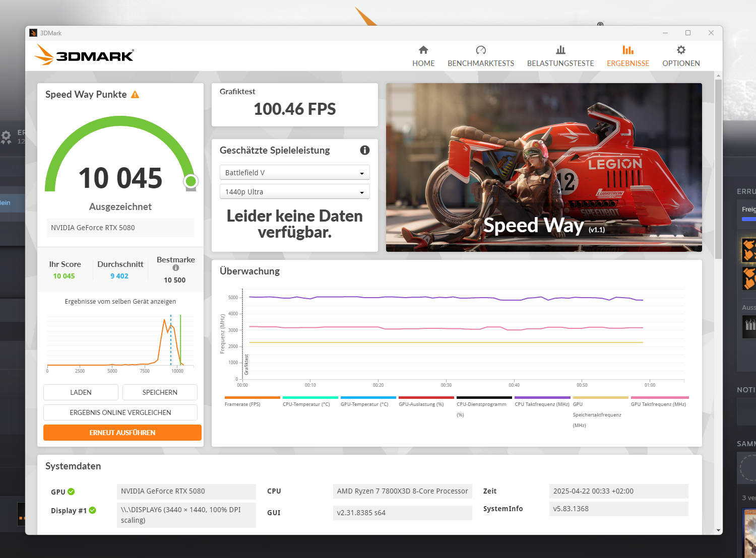Click the SystemInfo version v5.83.1368

click(x=619, y=509)
